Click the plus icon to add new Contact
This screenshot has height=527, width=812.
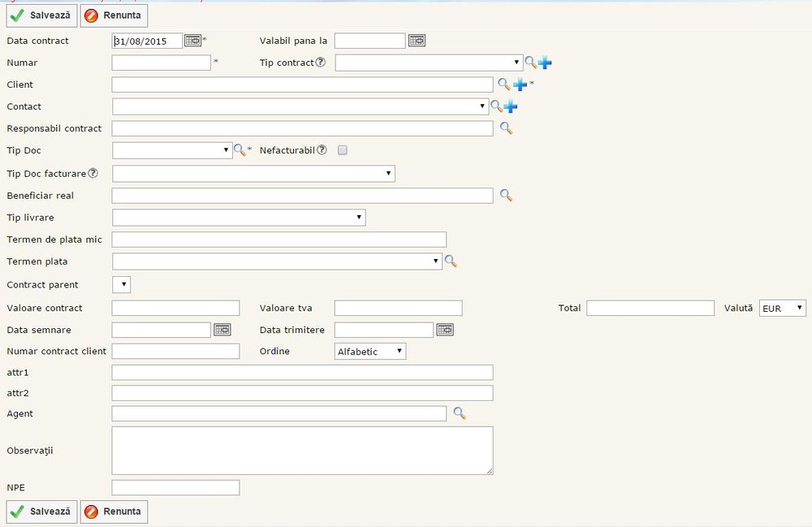pyautogui.click(x=511, y=106)
